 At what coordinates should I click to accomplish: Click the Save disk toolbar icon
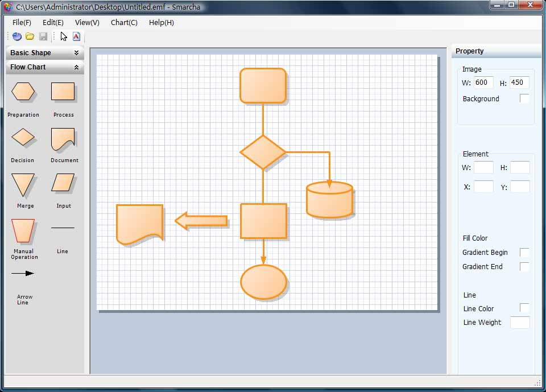(x=43, y=36)
